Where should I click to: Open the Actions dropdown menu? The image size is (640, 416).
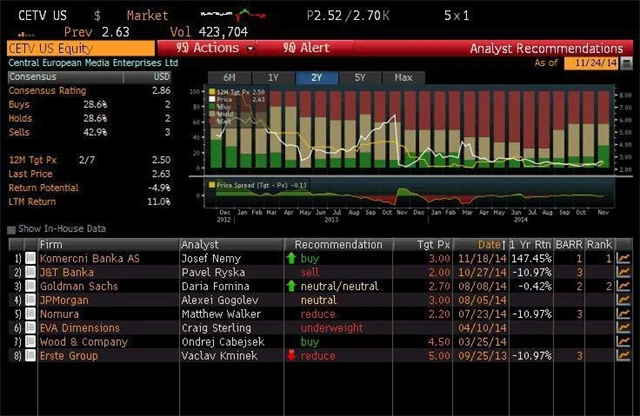(213, 48)
